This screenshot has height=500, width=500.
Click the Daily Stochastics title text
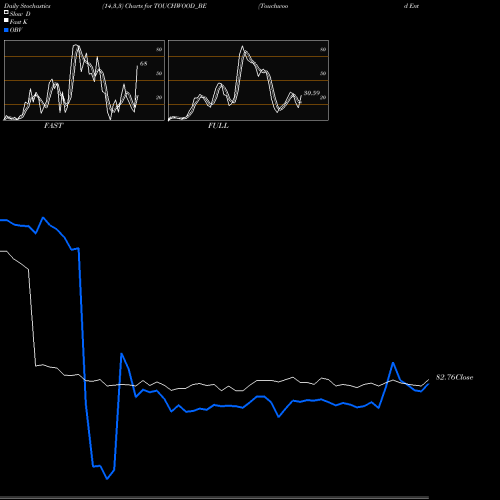27,6
